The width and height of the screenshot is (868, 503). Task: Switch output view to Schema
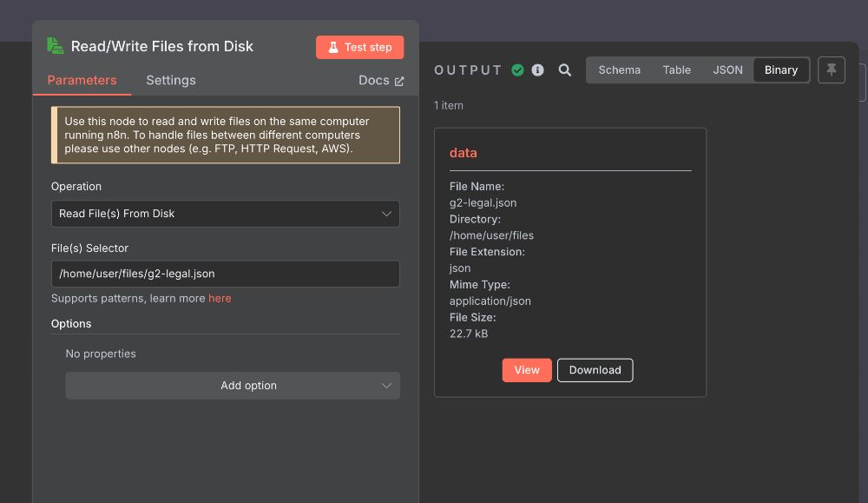[619, 69]
